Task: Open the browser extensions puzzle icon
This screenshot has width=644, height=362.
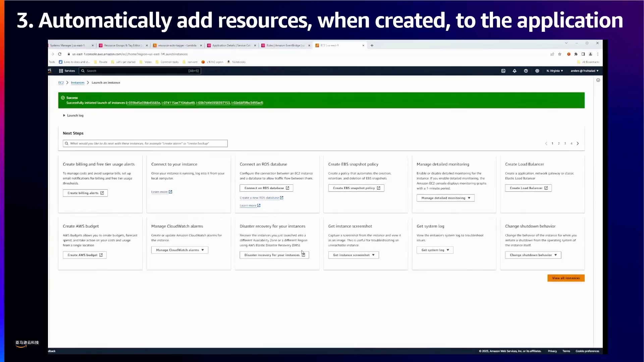Action: pos(576,54)
